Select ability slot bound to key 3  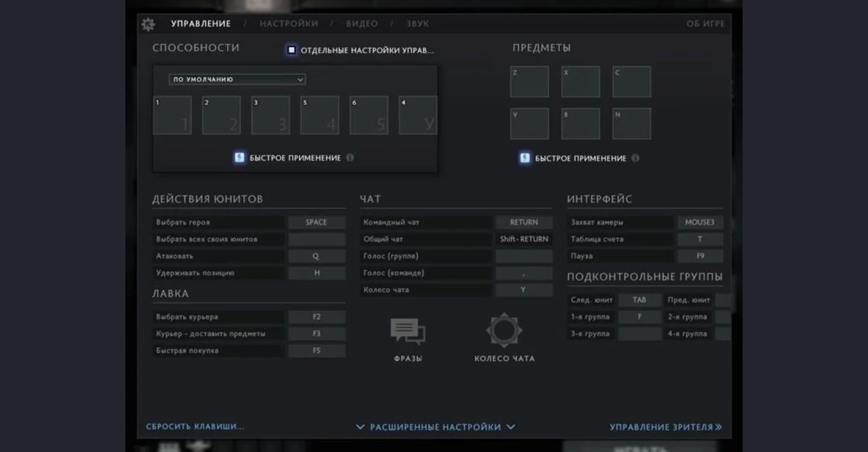pos(271,115)
